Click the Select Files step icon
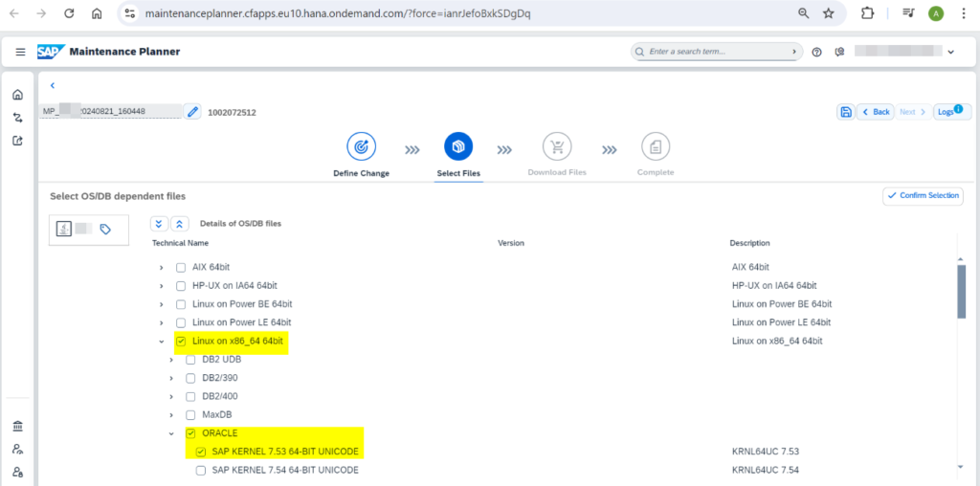 [458, 146]
